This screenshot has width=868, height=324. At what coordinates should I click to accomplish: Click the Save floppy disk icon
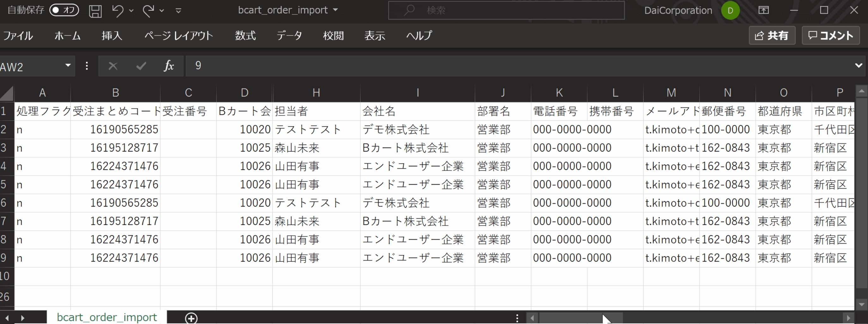[95, 11]
